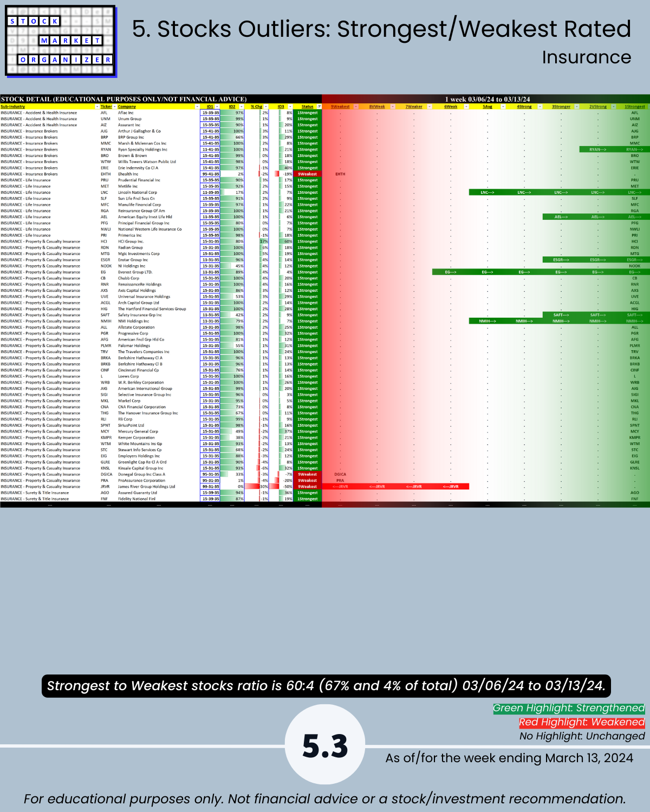Select the Arthur J Gallagher & Co cell
Image resolution: width=650 pixels, height=812 pixels.
139,131
